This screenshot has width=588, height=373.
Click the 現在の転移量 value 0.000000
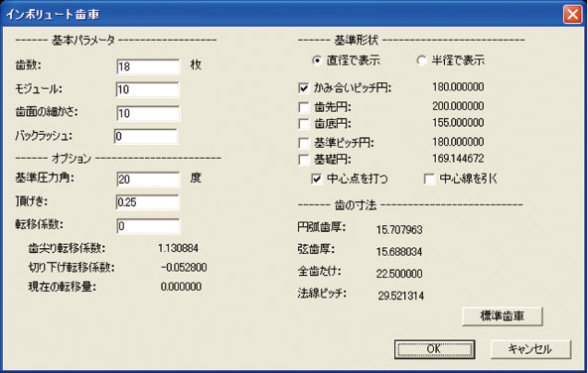coord(181,287)
